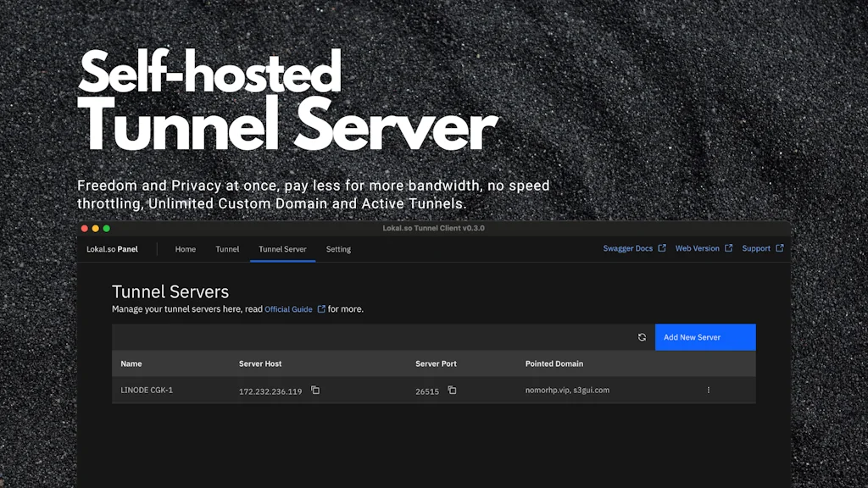Screen dimensions: 868x488
Task: Expand the three-dot menu on the server row
Action: tap(708, 390)
